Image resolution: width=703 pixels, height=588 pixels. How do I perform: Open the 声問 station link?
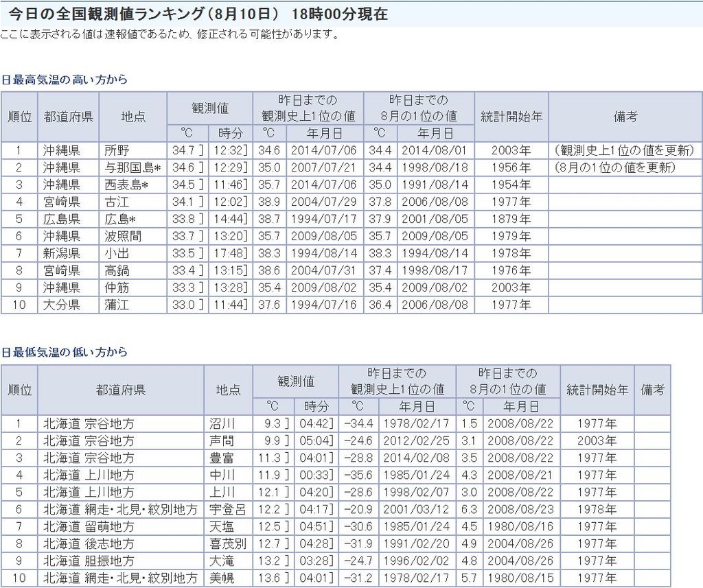tap(222, 440)
